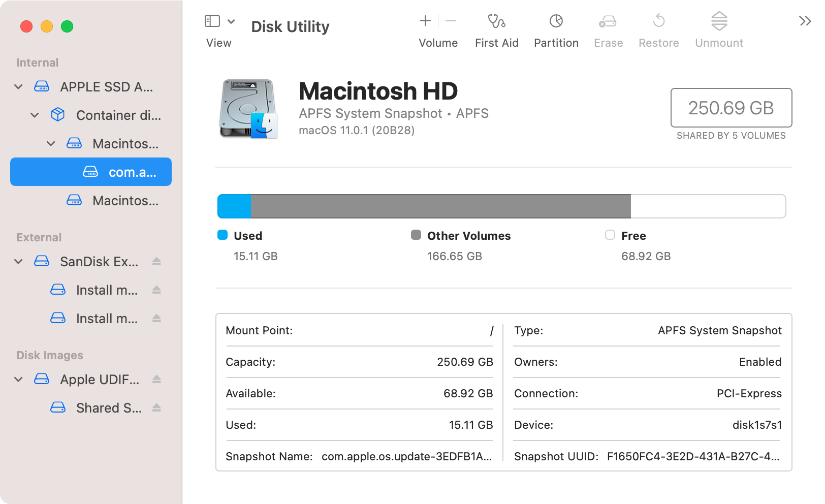
Task: Select the com.a... snapshot row
Action: 91,172
